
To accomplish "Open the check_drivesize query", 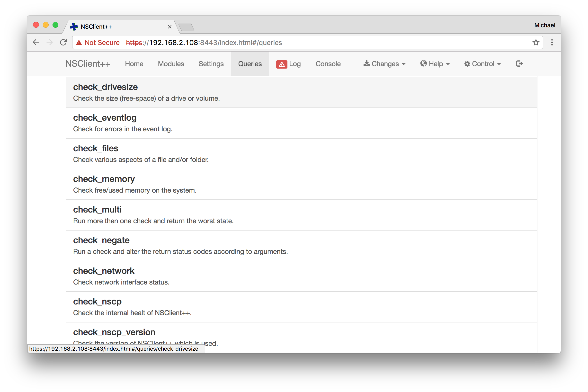I will 302,92.
